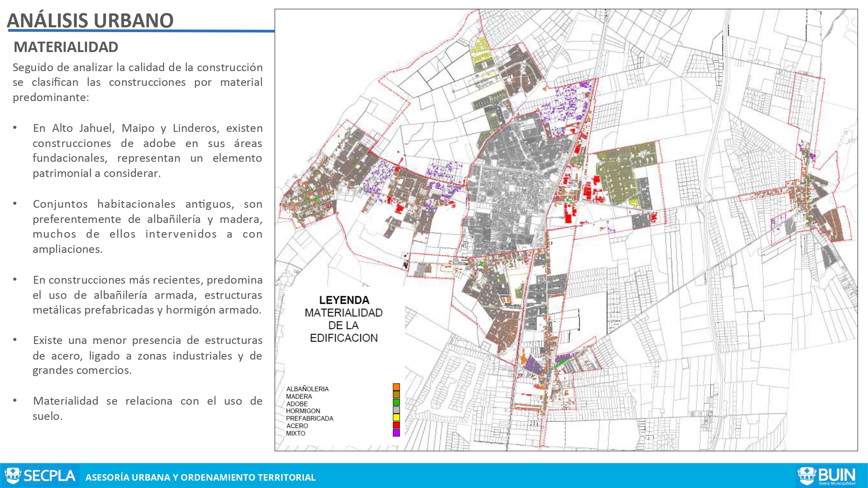
Task: Click the MADERA legend label
Action: point(299,396)
